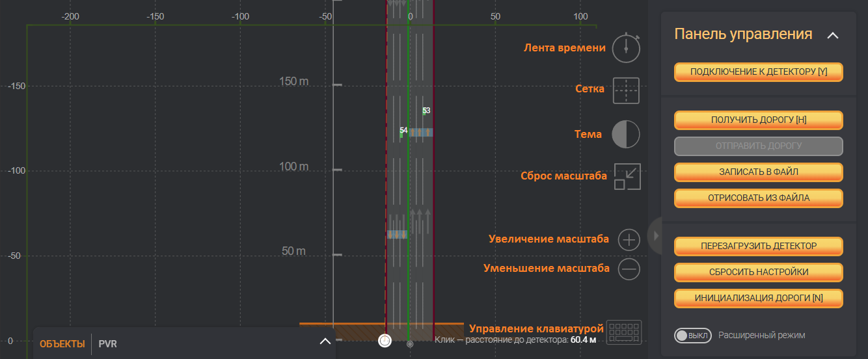The height and width of the screenshot is (359, 868).
Task: Zoom out with the Уменьшение масштаба minus icon
Action: click(629, 269)
